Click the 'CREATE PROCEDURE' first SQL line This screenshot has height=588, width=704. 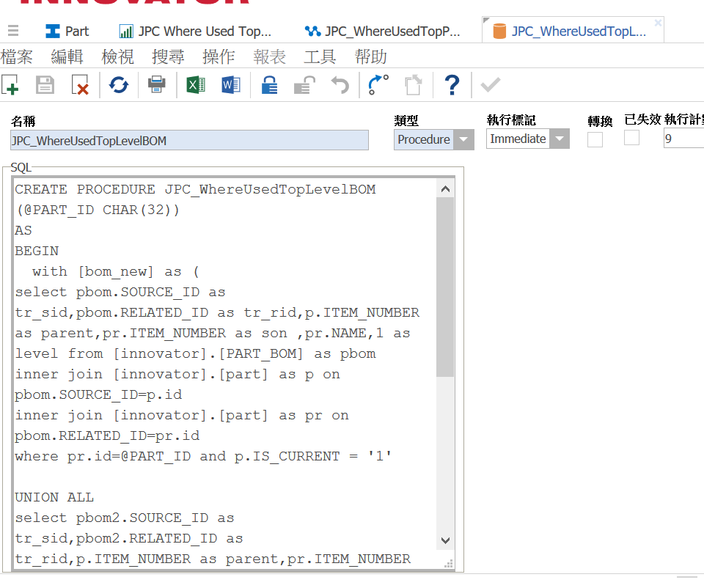195,189
